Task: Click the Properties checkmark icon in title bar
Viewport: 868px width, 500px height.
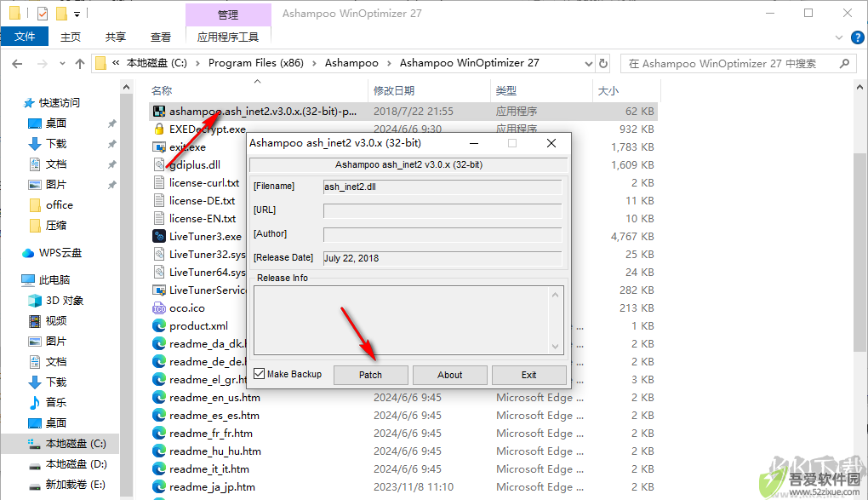Action: coord(42,13)
